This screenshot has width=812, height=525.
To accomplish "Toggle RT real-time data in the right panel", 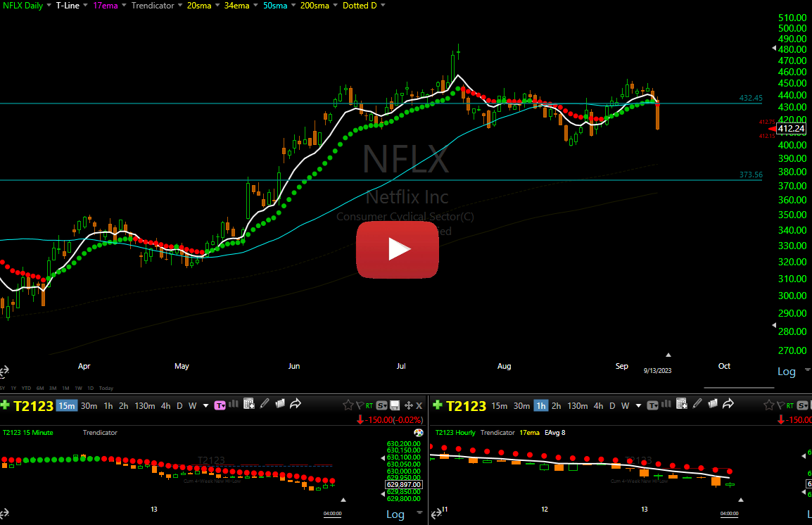I will pyautogui.click(x=790, y=406).
